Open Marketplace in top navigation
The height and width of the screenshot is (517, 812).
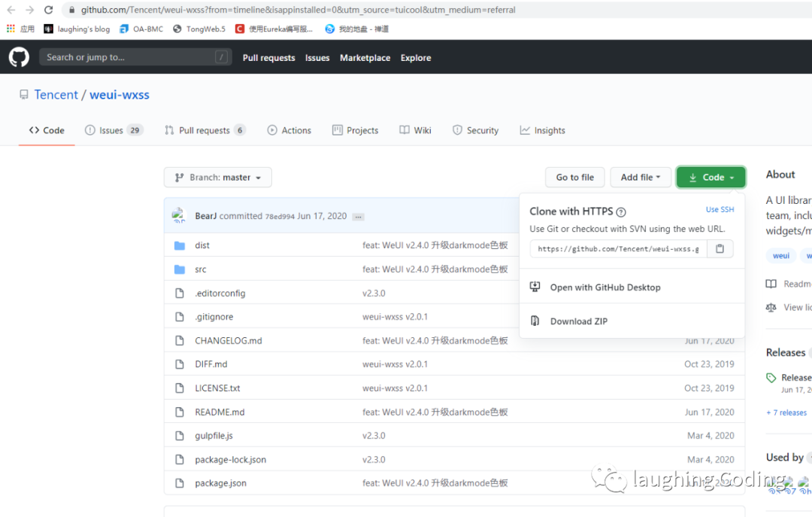tap(365, 57)
